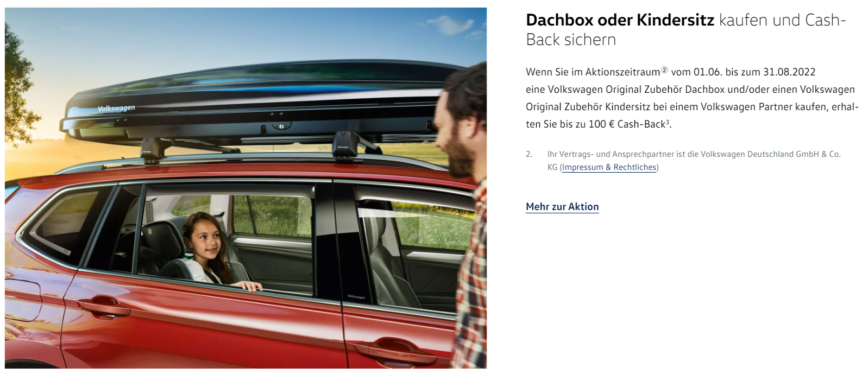The image size is (868, 374).
Task: Click the date 31.08.2022 in the paragraph
Action: pos(789,72)
